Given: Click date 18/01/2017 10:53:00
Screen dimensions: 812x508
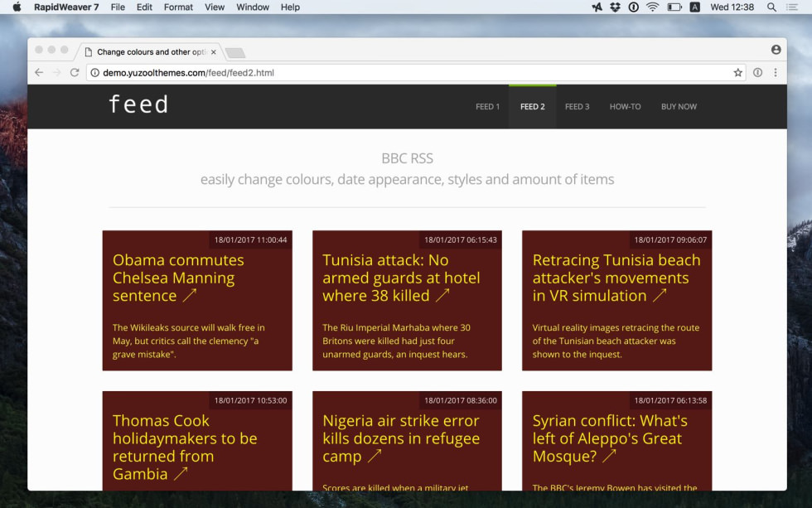Looking at the screenshot, I should tap(250, 400).
